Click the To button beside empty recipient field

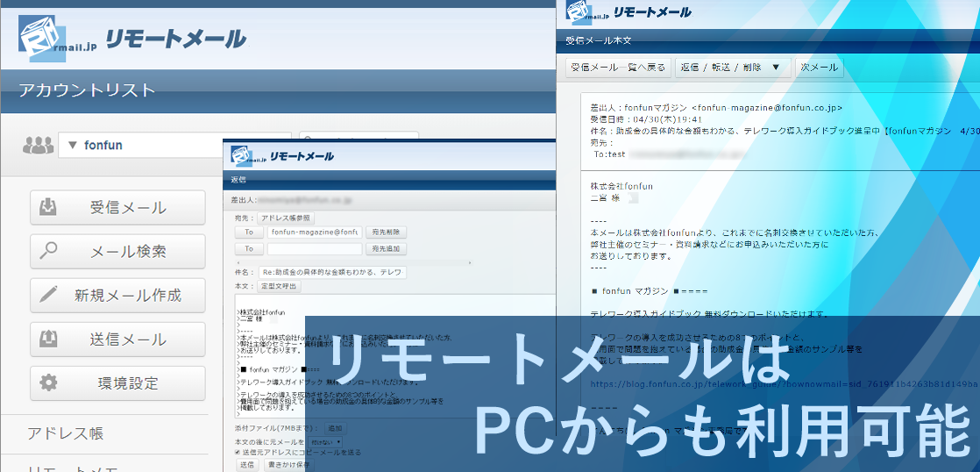click(249, 249)
